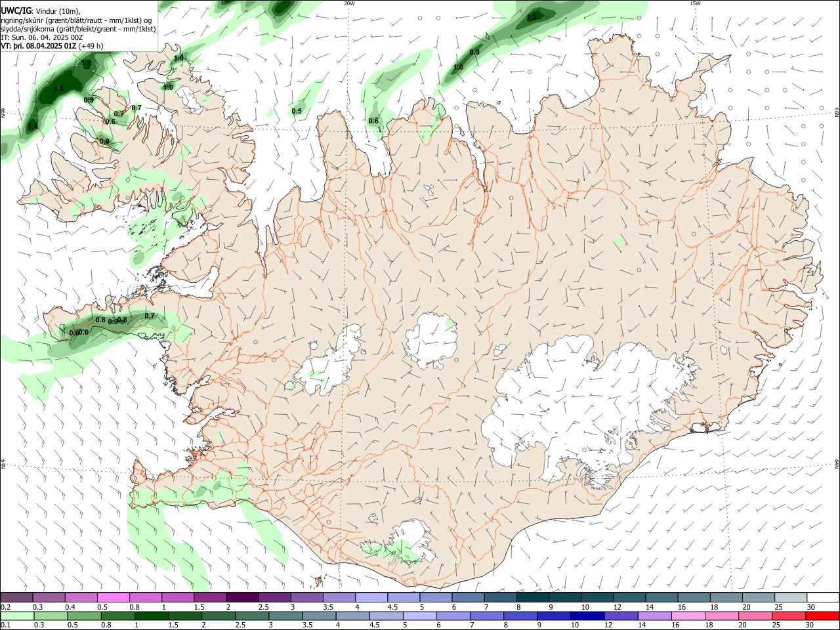Click the "slydda/snjókoma" legend description line
840x630 pixels.
(78, 29)
